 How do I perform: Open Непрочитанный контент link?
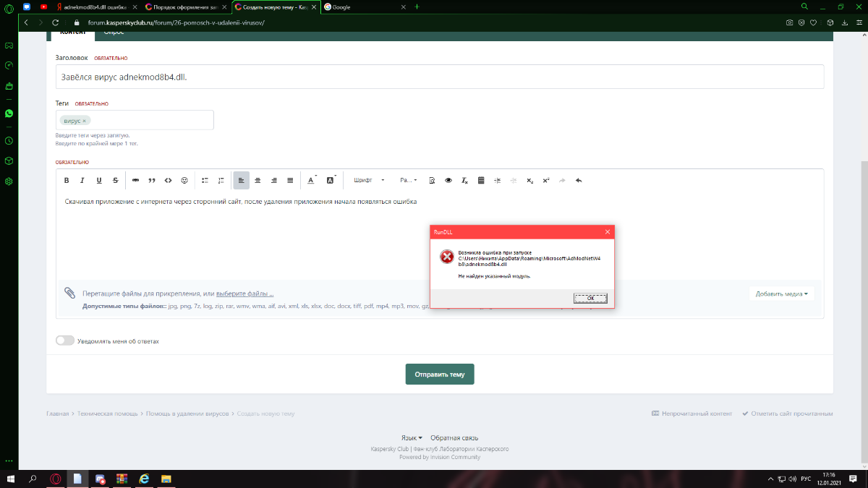692,414
